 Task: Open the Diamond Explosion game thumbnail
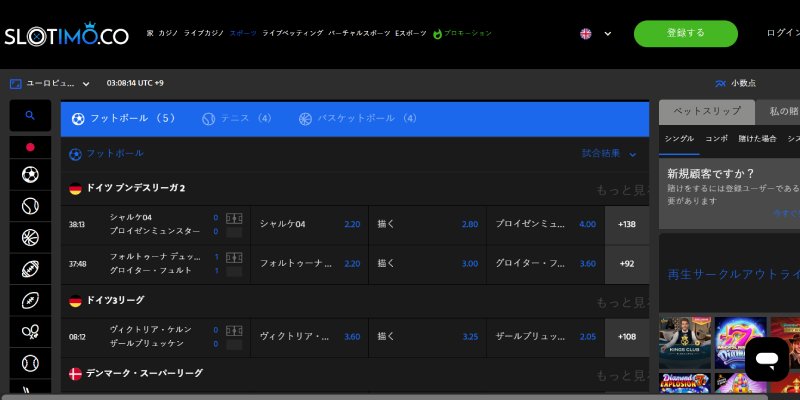[685, 382]
